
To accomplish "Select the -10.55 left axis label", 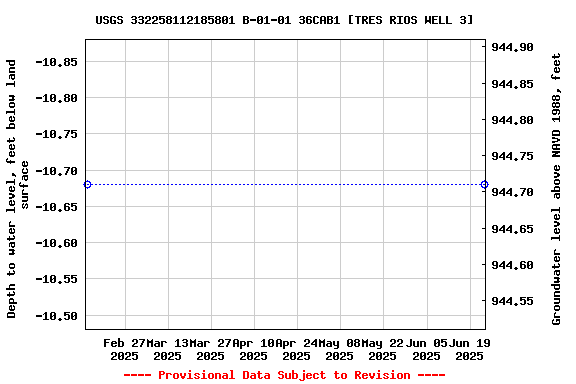I will point(57,279).
